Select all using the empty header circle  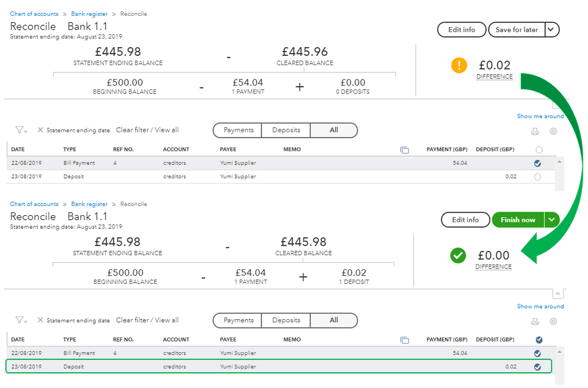[539, 150]
